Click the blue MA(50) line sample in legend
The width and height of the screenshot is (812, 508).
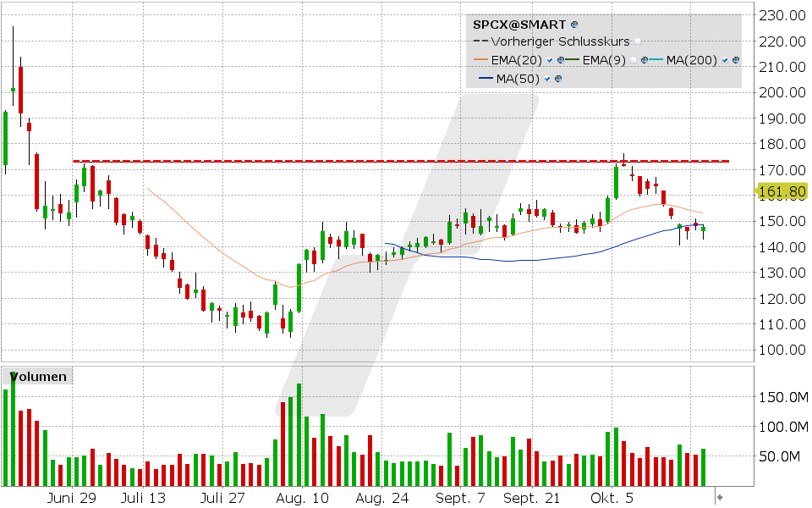[x=486, y=78]
